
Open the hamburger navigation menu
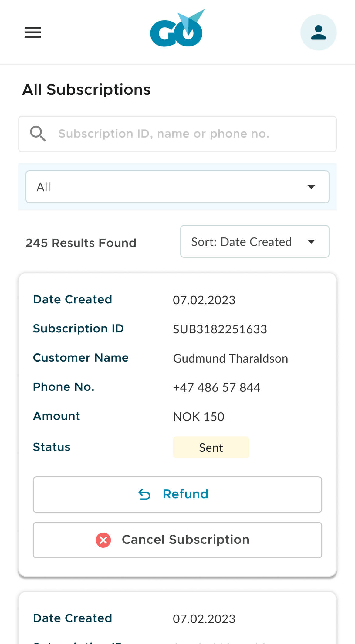coord(33,32)
